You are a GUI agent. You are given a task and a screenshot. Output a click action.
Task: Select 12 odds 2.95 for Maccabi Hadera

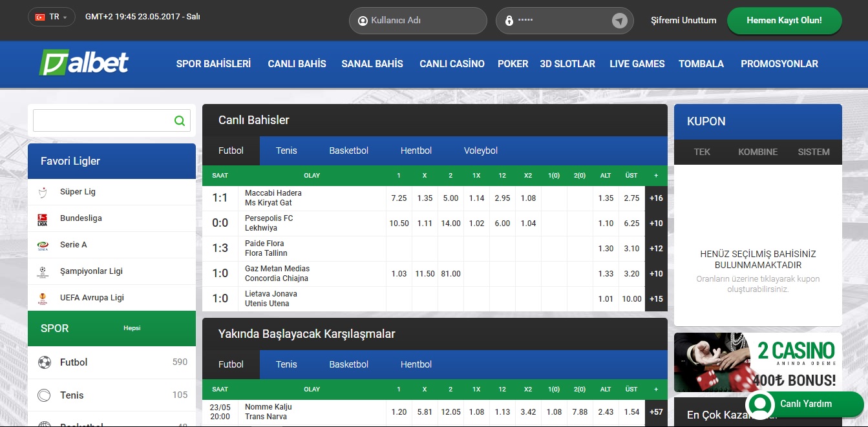pyautogui.click(x=502, y=198)
